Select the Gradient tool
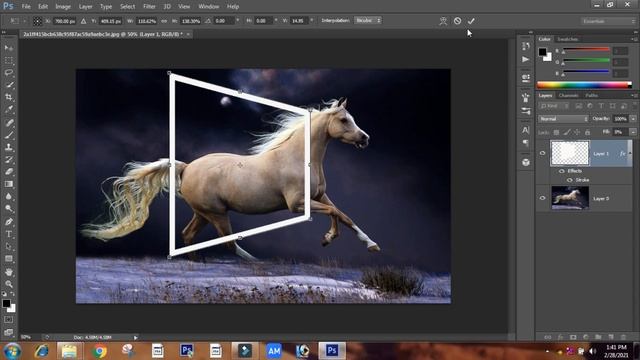The image size is (640, 360). 9,184
